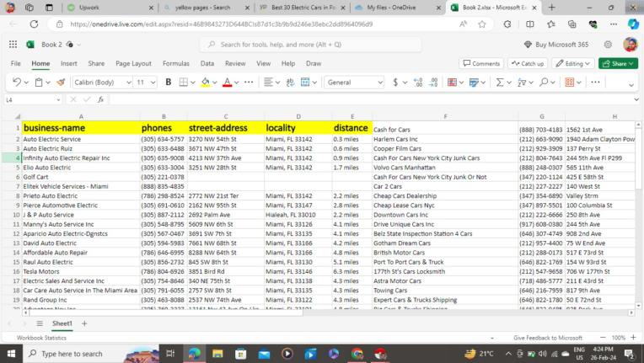This screenshot has width=644, height=363.
Task: Add page to browser favorites star
Action: coord(482,24)
